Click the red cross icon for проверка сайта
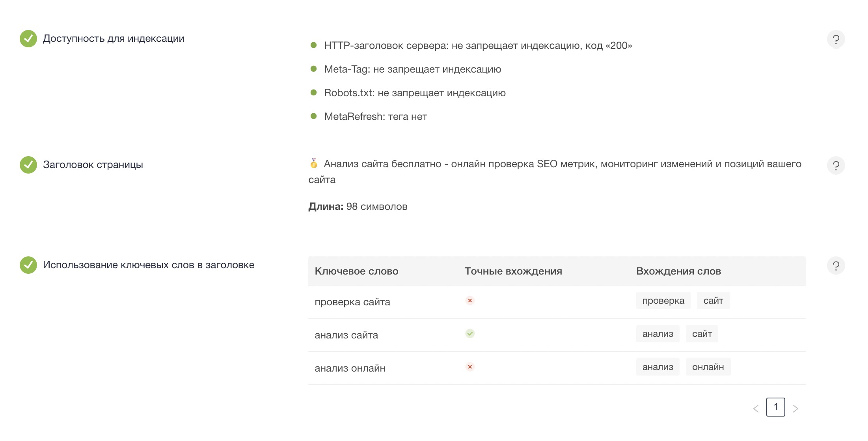 click(469, 301)
